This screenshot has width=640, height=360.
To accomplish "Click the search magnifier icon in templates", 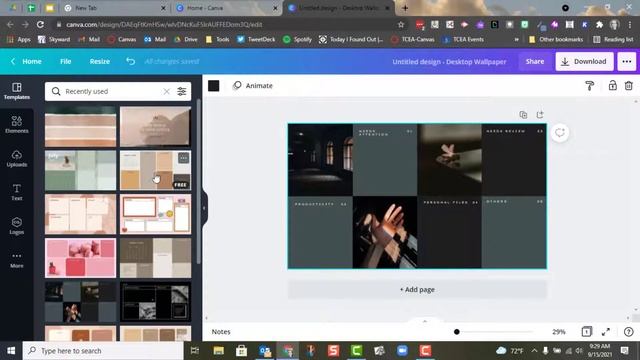I will (x=56, y=91).
